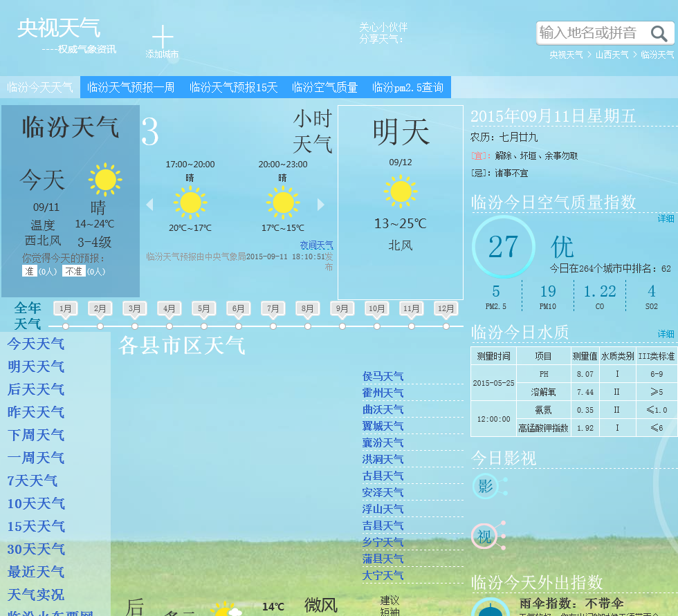Open 明天天气 in the sidebar
678x616 pixels.
36,366
